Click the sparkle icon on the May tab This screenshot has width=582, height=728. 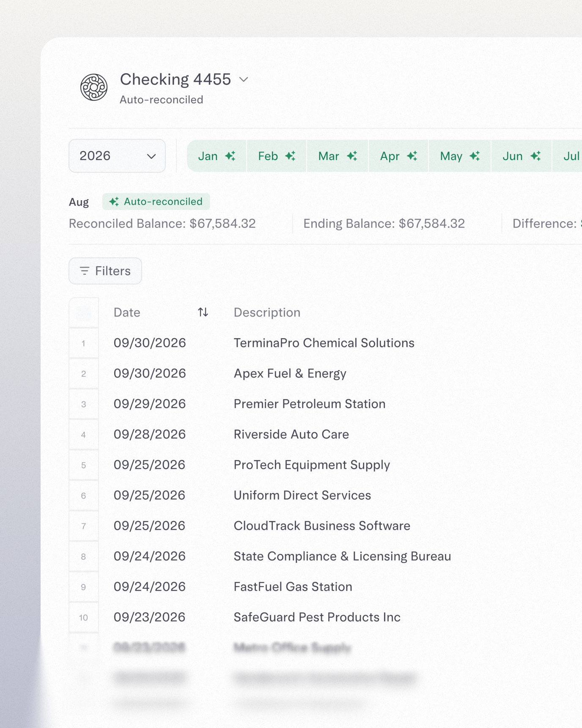coord(475,156)
